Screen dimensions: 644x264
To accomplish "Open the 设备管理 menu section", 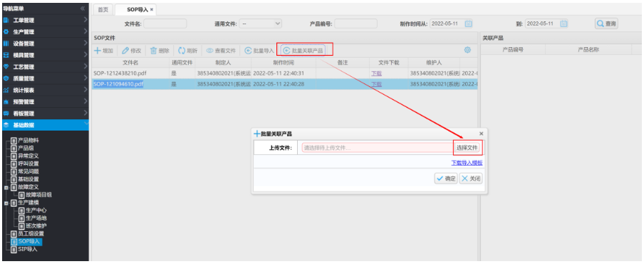I will point(44,44).
